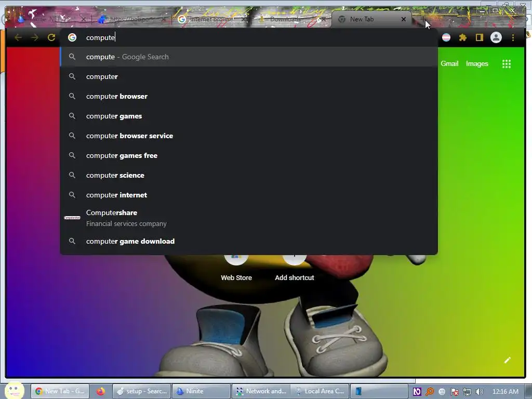Open the blue unnamed taskbar item

(379, 391)
